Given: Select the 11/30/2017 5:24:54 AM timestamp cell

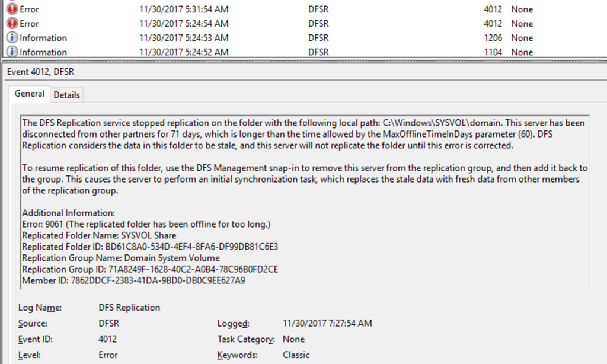Looking at the screenshot, I should pos(184,24).
